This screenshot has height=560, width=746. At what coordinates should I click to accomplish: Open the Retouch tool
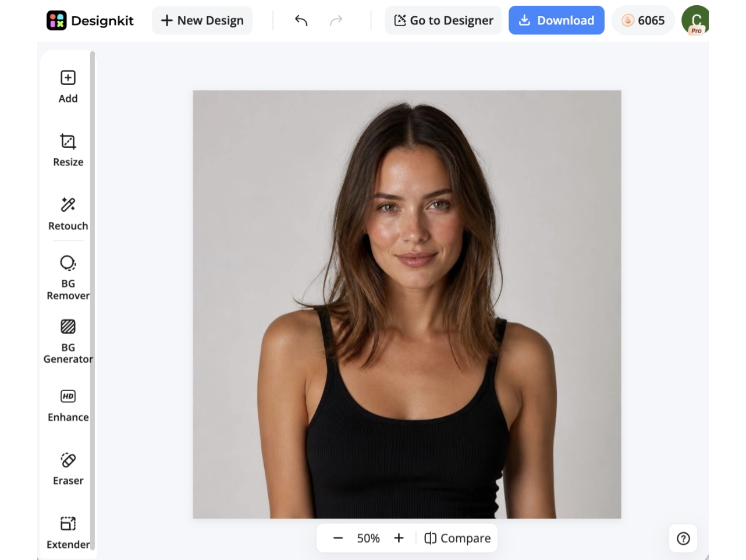[68, 214]
